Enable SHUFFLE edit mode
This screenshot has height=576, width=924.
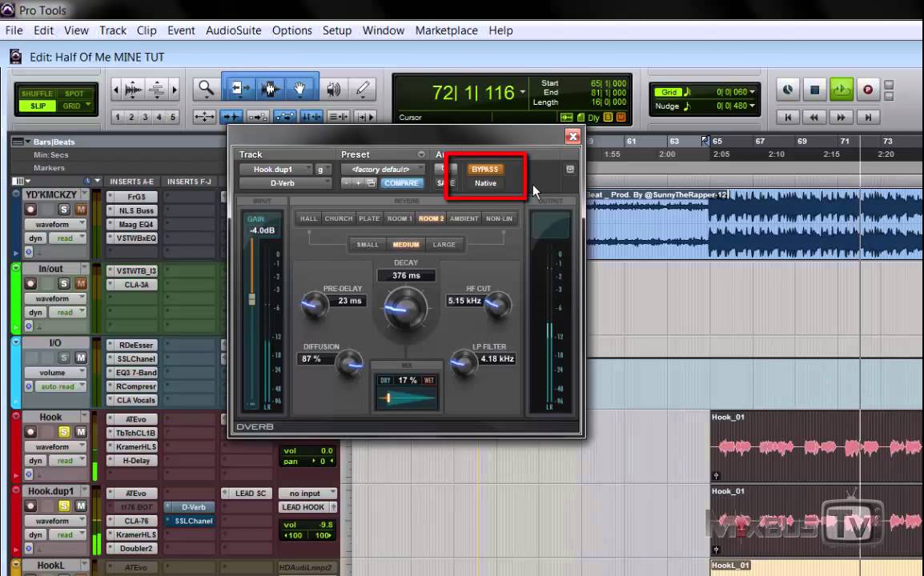[37, 94]
